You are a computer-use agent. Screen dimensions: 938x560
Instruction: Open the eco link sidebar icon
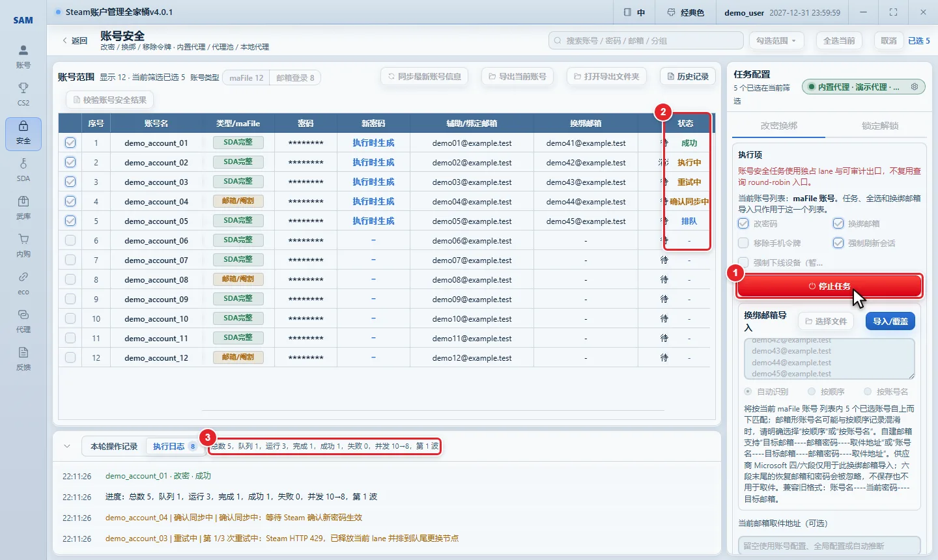[x=23, y=283]
